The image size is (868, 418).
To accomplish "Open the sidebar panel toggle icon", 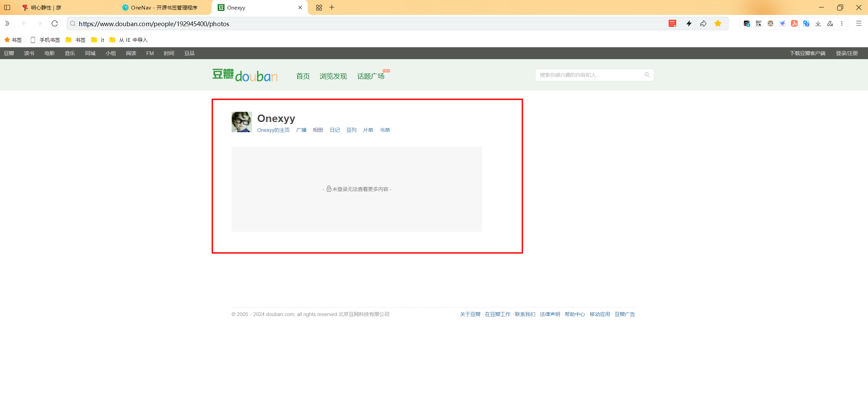I will point(7,7).
